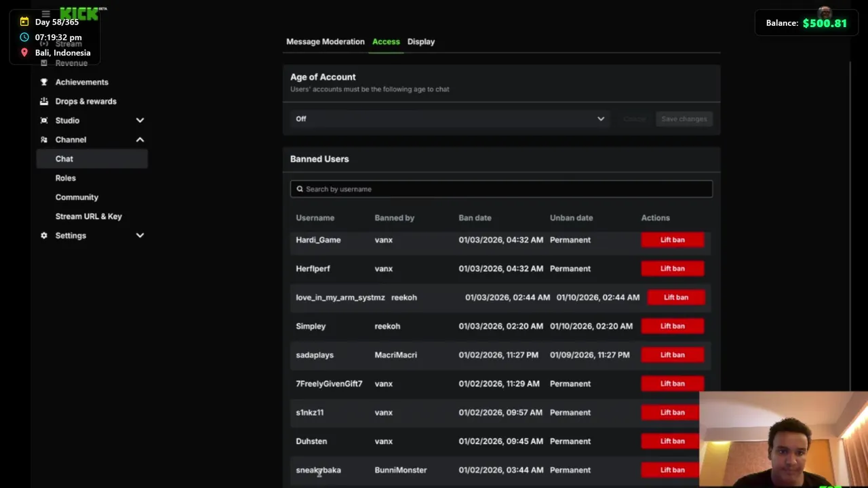Click the search magnifier icon in Banned Users
Screen dimensions: 868x488
click(300, 189)
